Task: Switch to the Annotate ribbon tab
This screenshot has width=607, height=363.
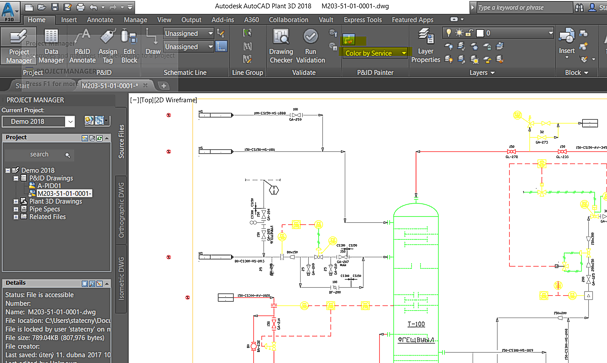Action: tap(100, 20)
